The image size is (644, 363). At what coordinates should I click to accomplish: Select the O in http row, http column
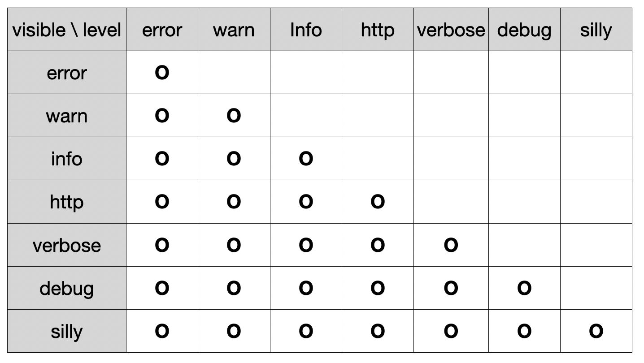378,202
